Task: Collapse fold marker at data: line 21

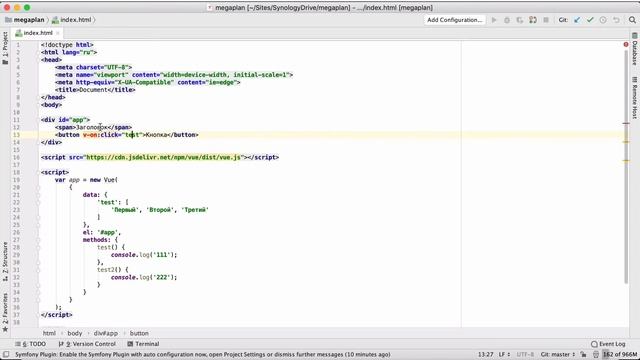Action: (x=38, y=195)
